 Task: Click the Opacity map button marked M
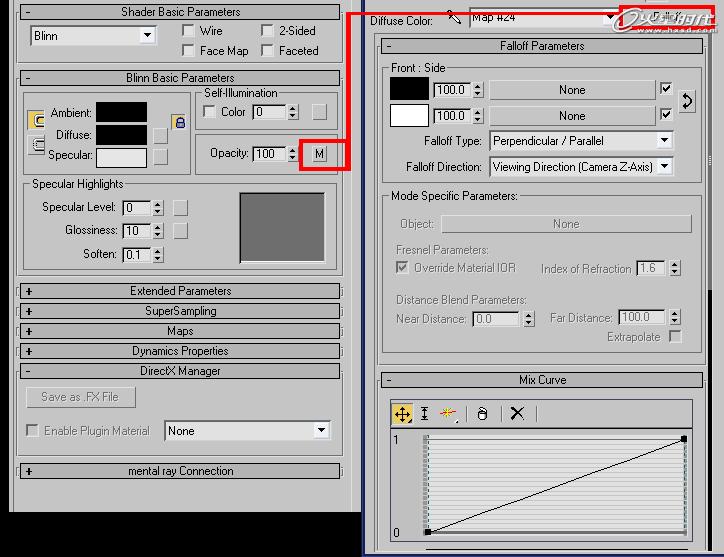tap(319, 154)
